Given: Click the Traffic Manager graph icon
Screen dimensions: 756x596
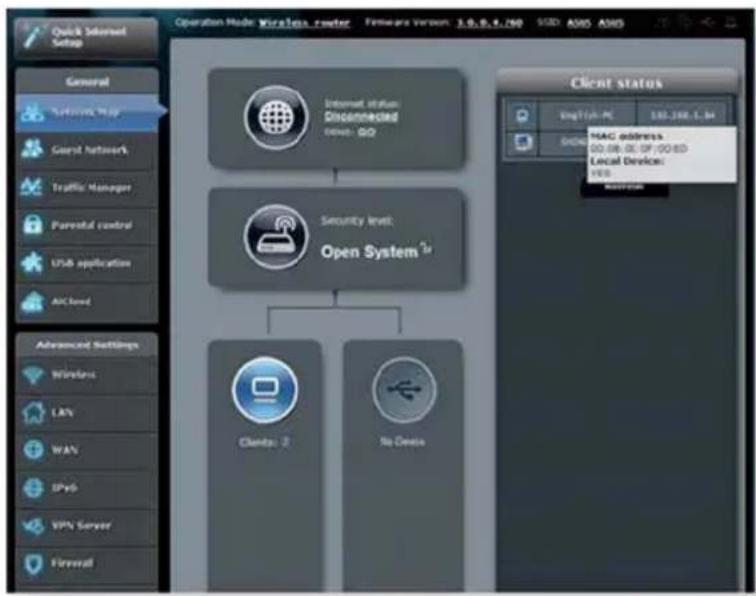Looking at the screenshot, I should click(x=32, y=187).
